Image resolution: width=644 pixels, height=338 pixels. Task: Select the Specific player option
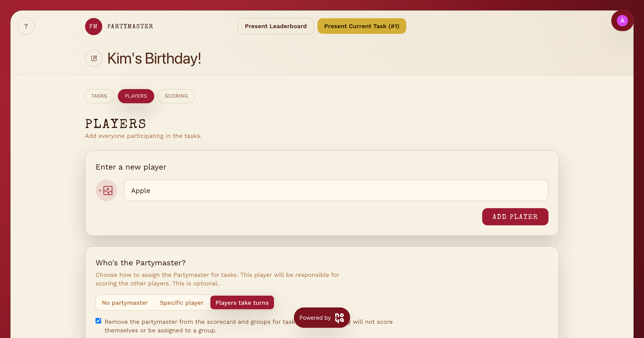point(181,303)
